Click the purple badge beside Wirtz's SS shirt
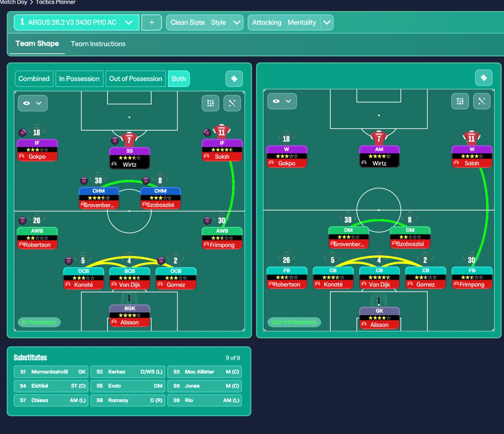504x434 pixels. (x=115, y=140)
